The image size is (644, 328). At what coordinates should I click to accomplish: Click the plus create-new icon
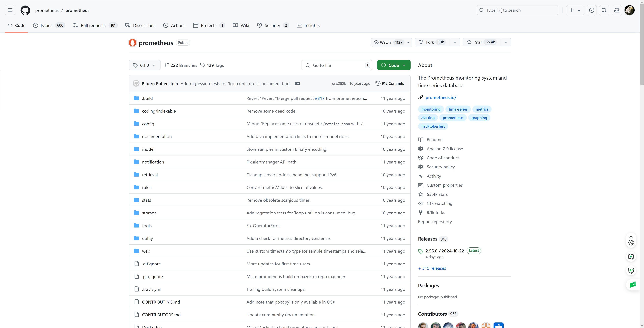(x=571, y=10)
